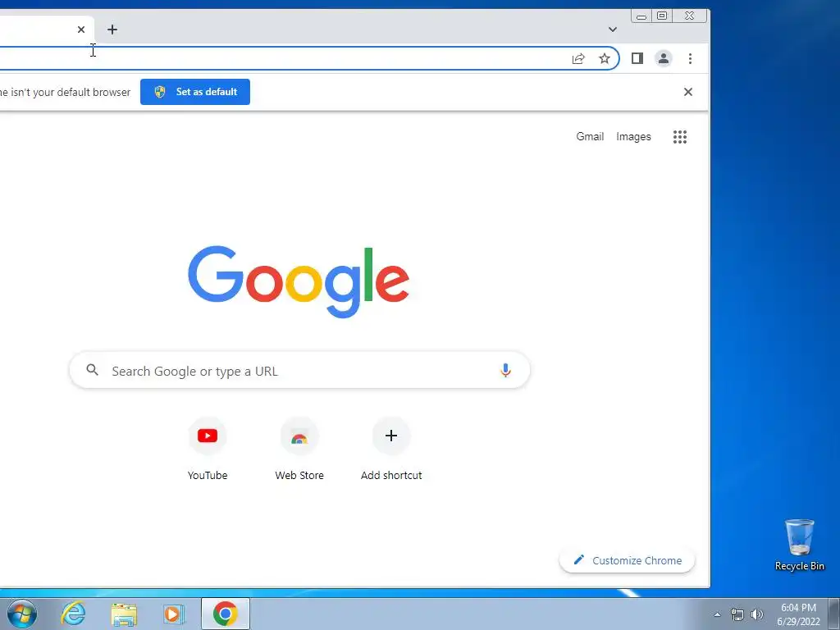Image resolution: width=840 pixels, height=630 pixels.
Task: Focus the Search Google or type a URL box
Action: [299, 370]
